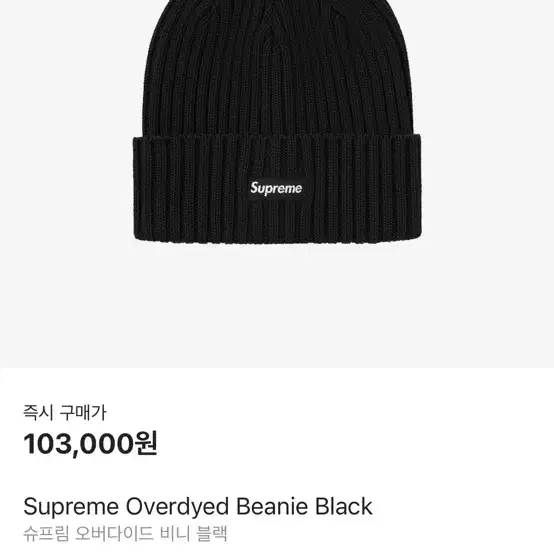
Task: Click the 즉시 구매가 label
Action: pyautogui.click(x=65, y=413)
